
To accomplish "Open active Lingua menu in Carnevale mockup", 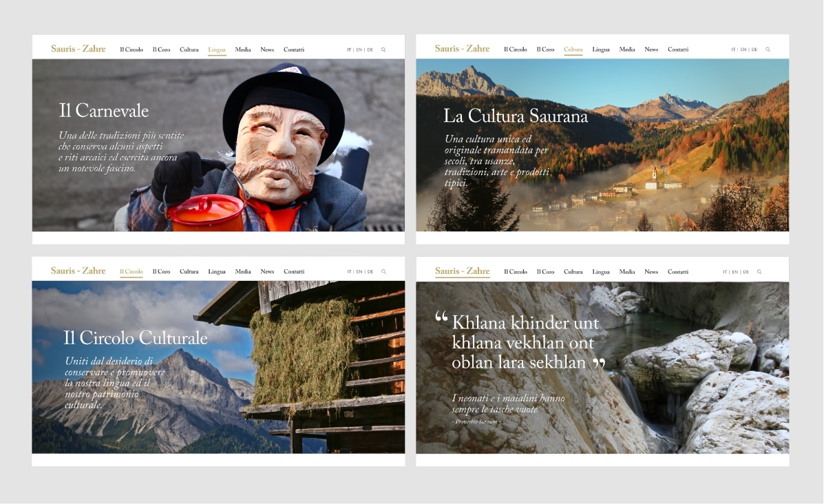I will 217,50.
